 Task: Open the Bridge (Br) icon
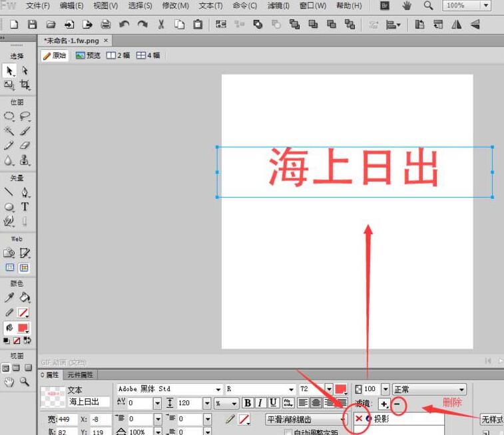385,5
